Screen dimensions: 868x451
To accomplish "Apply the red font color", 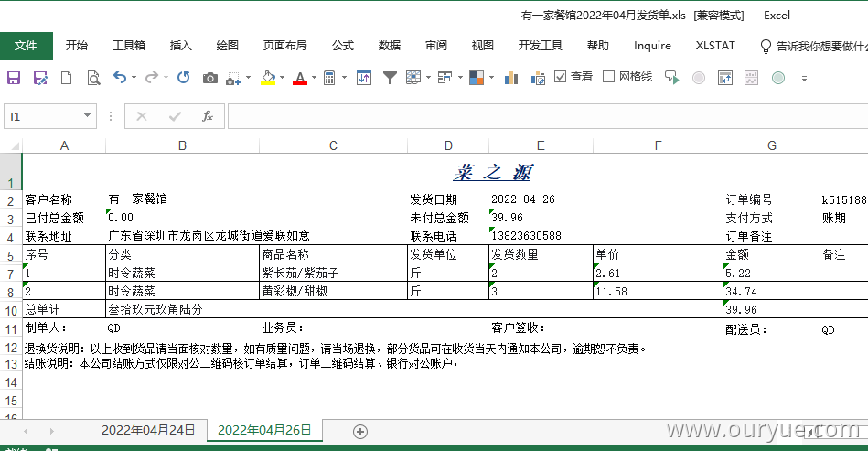I will coord(300,78).
